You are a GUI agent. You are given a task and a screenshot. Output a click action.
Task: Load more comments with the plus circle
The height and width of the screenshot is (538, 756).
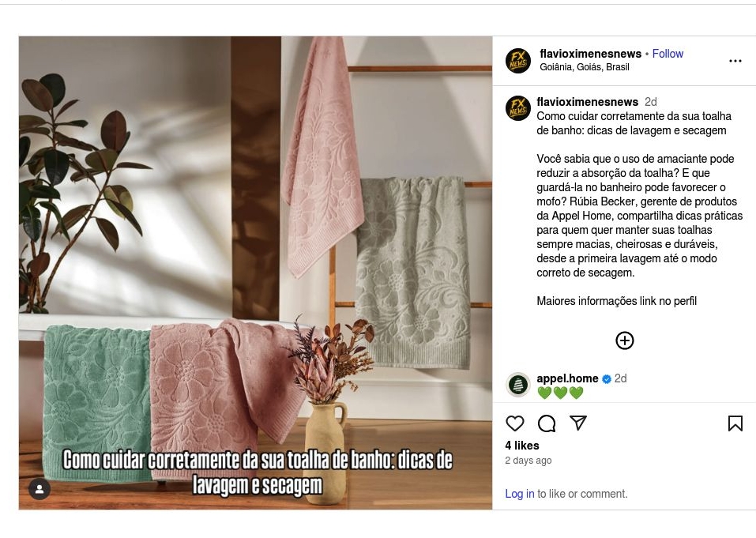click(624, 340)
